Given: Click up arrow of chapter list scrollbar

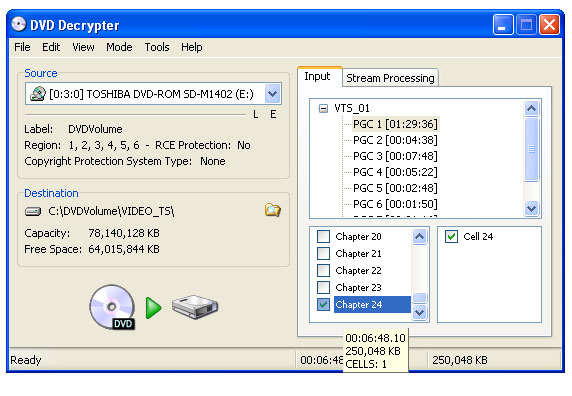Looking at the screenshot, I should pyautogui.click(x=420, y=237).
